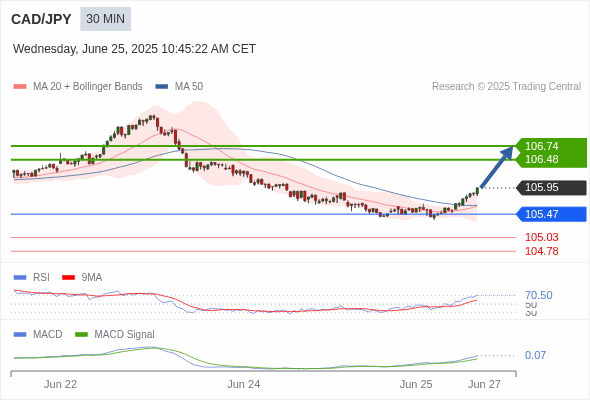The image size is (590, 400).
Task: Click the Jun 24 date axis label
Action: point(243,384)
